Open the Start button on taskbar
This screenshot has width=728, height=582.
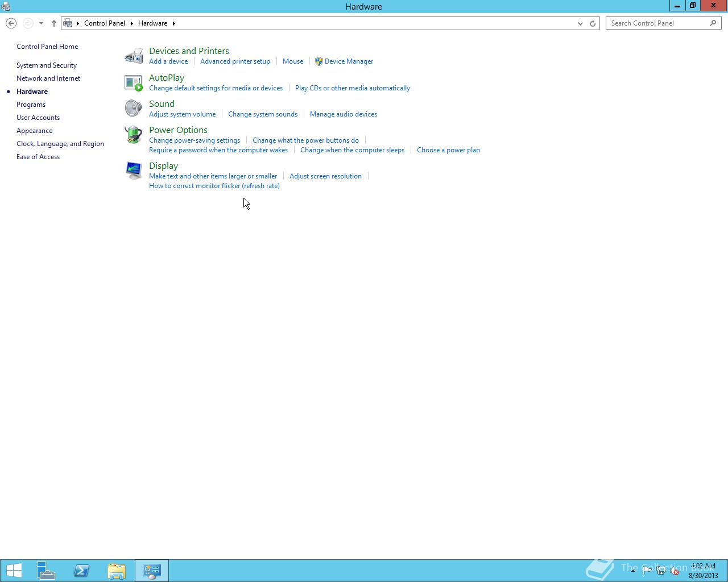14,571
